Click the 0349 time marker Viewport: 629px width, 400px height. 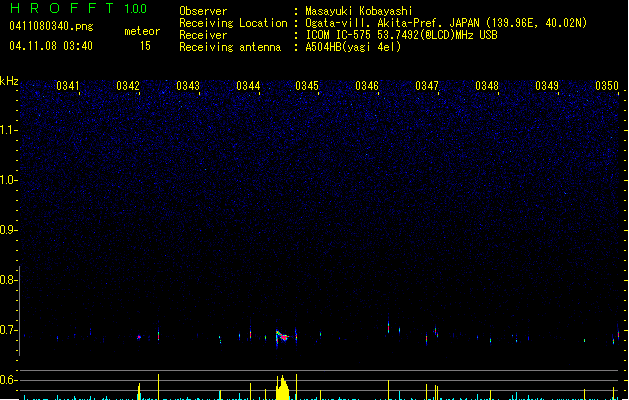547,86
